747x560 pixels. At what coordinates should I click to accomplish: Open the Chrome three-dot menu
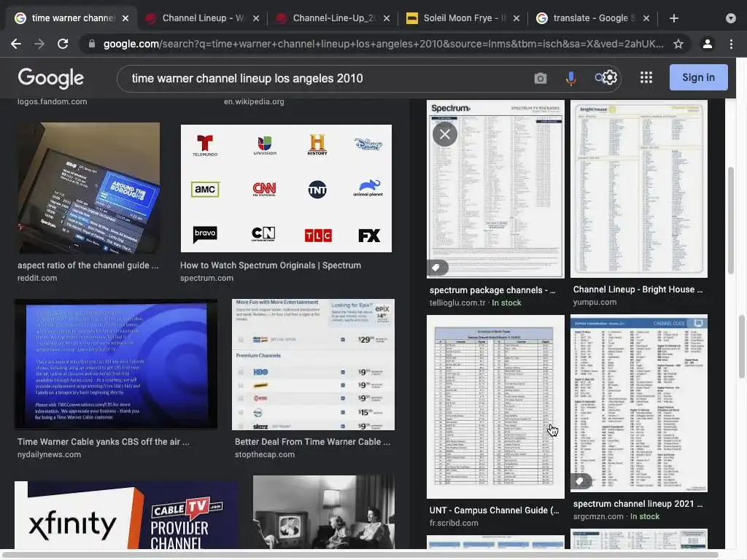[x=731, y=44]
